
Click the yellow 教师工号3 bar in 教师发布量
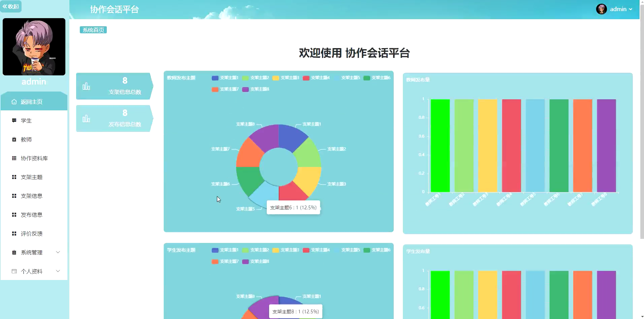click(x=488, y=145)
